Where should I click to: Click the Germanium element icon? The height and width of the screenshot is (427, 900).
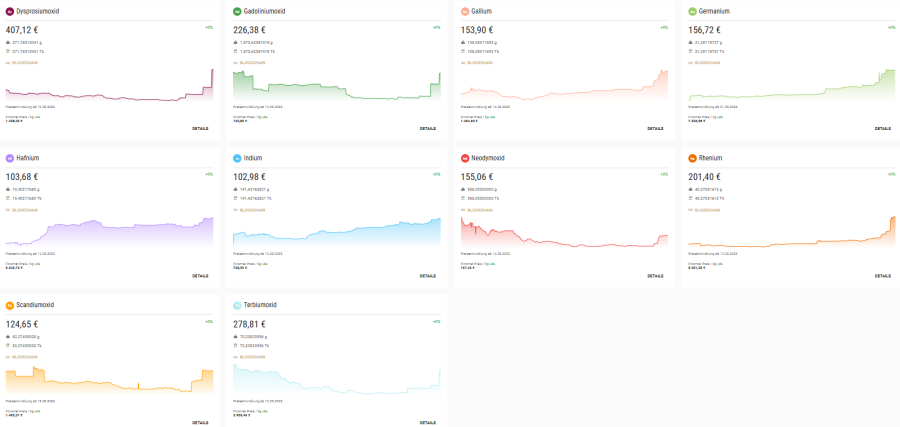[x=693, y=11]
